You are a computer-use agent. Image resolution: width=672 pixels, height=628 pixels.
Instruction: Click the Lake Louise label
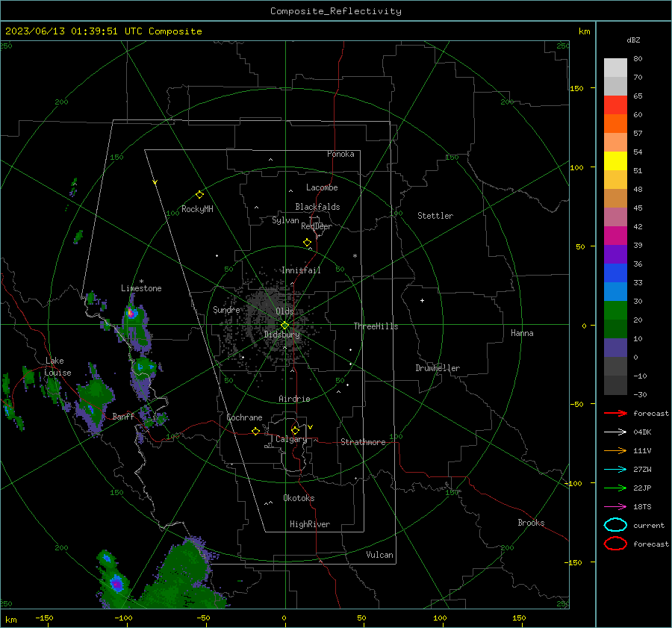[57, 367]
